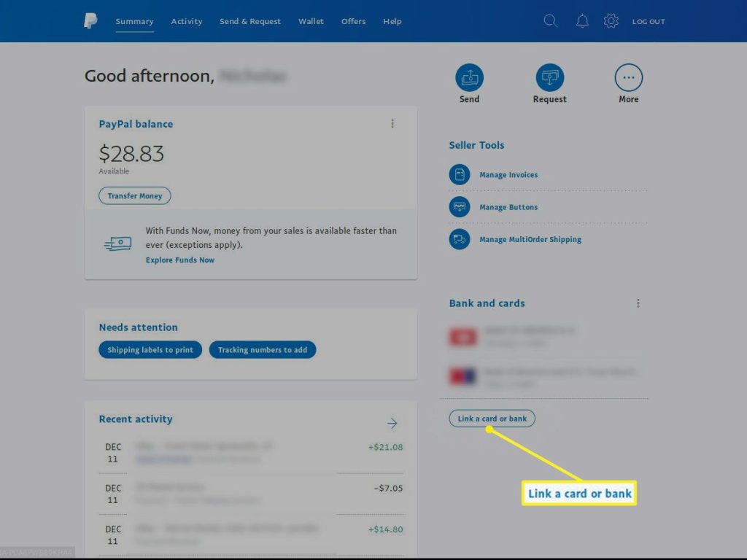Viewport: 747px width, 560px height.
Task: Click the Seller Tools heading
Action: tap(476, 145)
